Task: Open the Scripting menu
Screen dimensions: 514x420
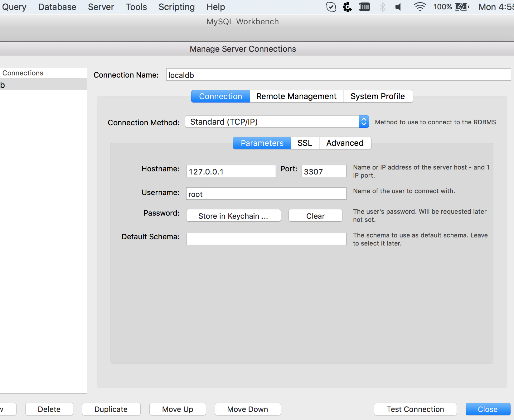Action: pyautogui.click(x=177, y=7)
